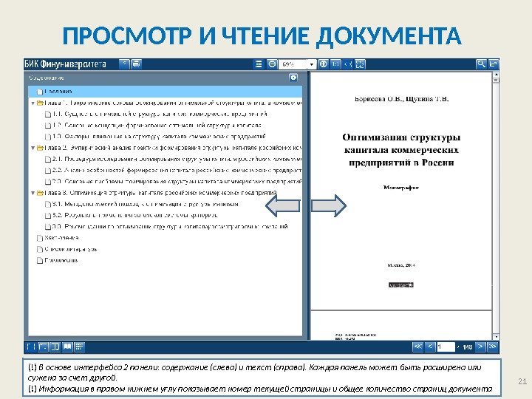The height and width of the screenshot is (399, 532).
Task: Click the fit width arrows icon
Action: click(348, 64)
